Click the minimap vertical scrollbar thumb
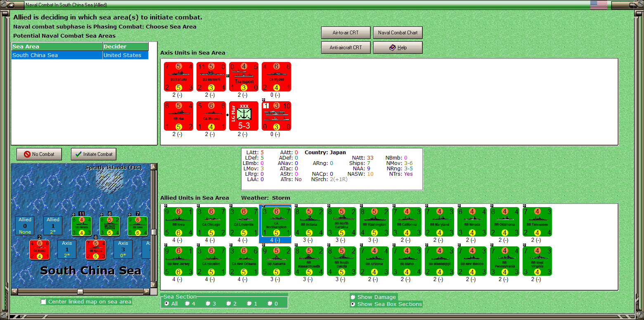The image size is (644, 320). (x=154, y=232)
